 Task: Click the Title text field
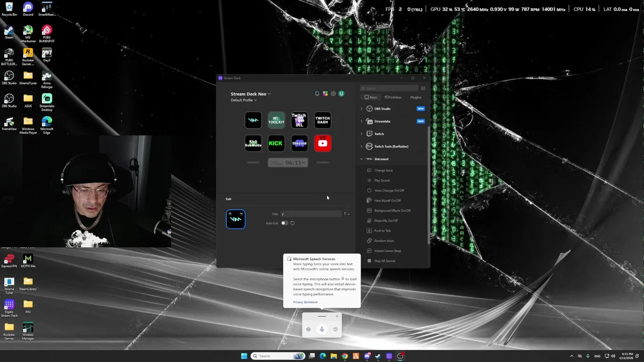click(x=311, y=214)
